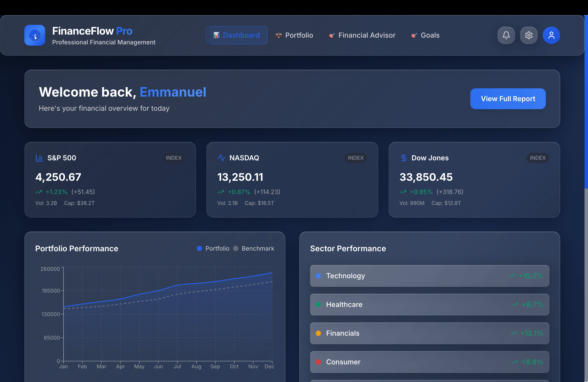Toggle the Benchmark series in the chart legend
The width and height of the screenshot is (588, 382).
click(254, 249)
